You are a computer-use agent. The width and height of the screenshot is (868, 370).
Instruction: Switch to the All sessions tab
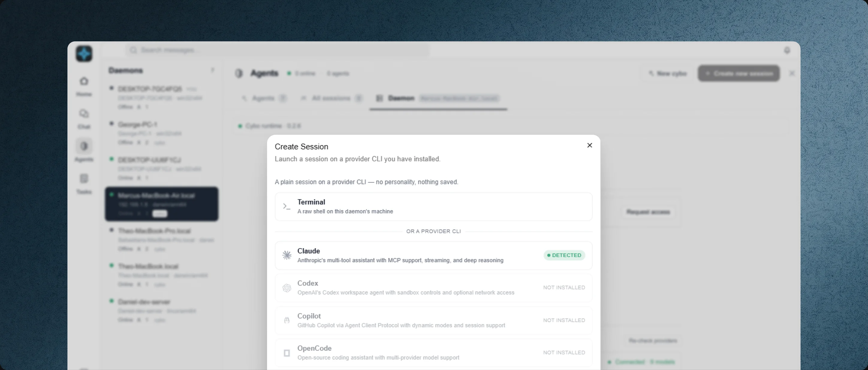click(x=331, y=98)
